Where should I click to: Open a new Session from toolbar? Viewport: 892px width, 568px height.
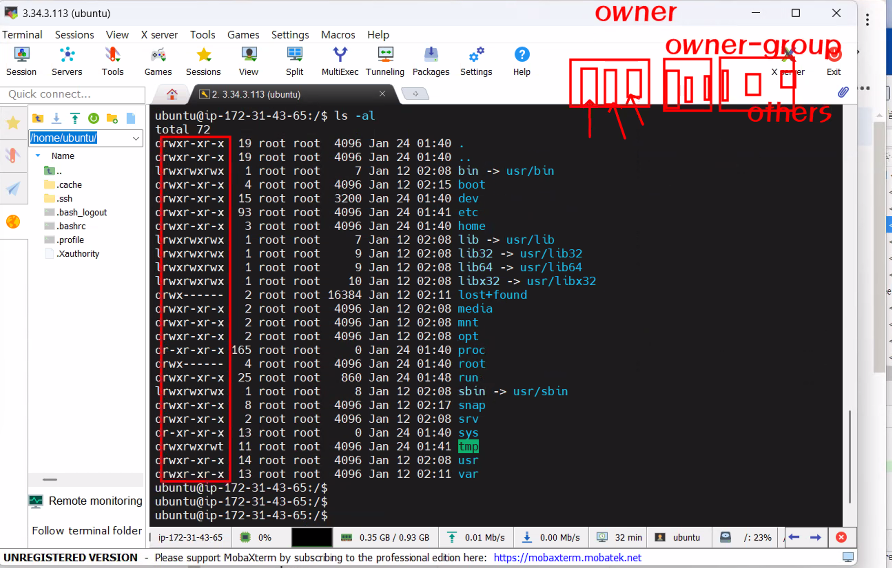coord(22,61)
